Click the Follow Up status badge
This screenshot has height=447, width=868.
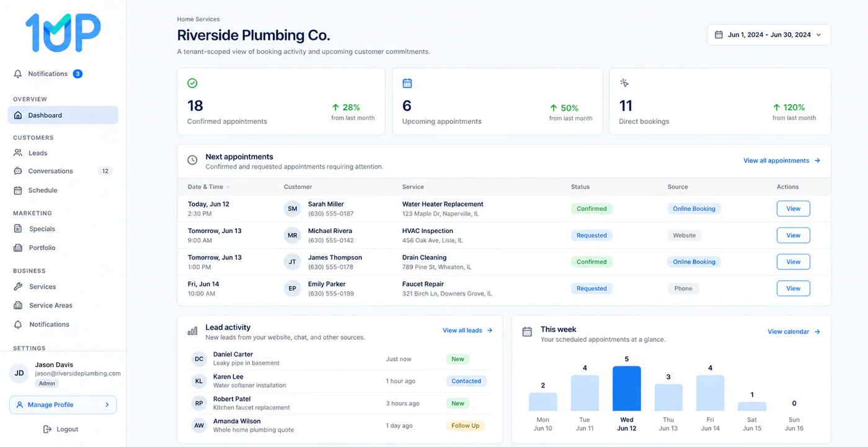pyautogui.click(x=466, y=426)
